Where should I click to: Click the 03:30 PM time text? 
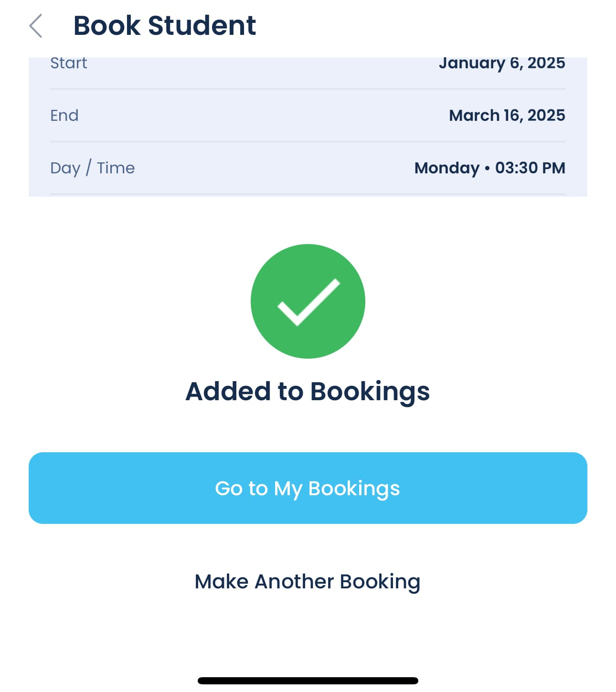click(530, 168)
